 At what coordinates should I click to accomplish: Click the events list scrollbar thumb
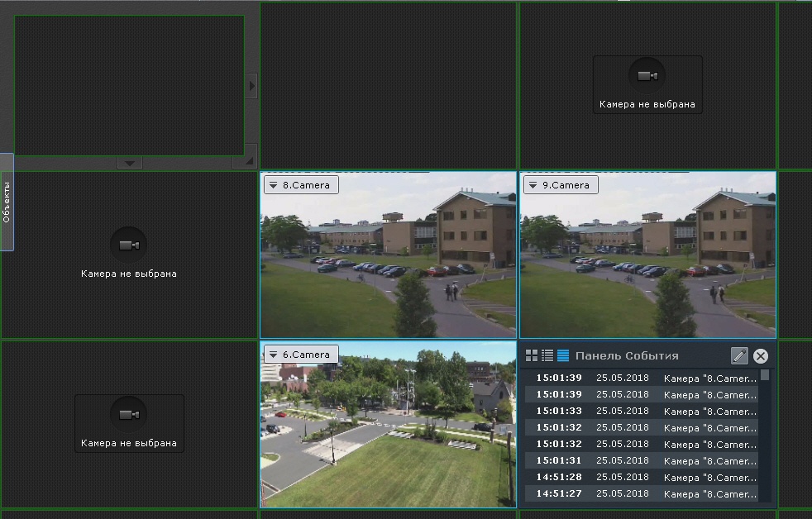click(x=765, y=375)
